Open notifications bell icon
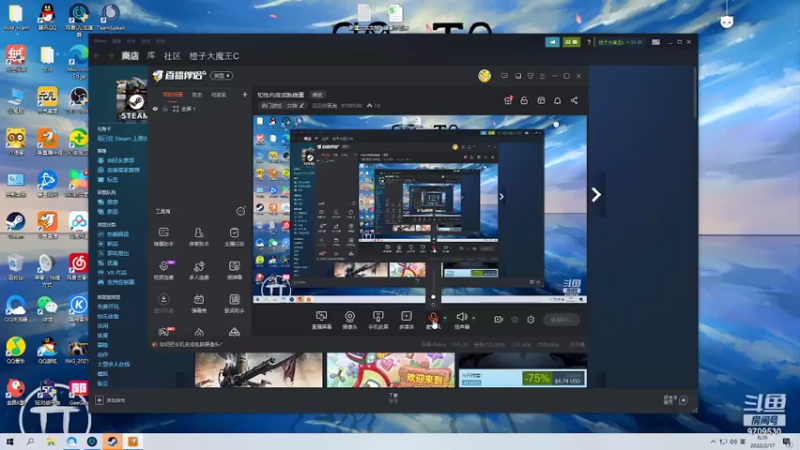Viewport: 800px width, 450px height. (557, 101)
